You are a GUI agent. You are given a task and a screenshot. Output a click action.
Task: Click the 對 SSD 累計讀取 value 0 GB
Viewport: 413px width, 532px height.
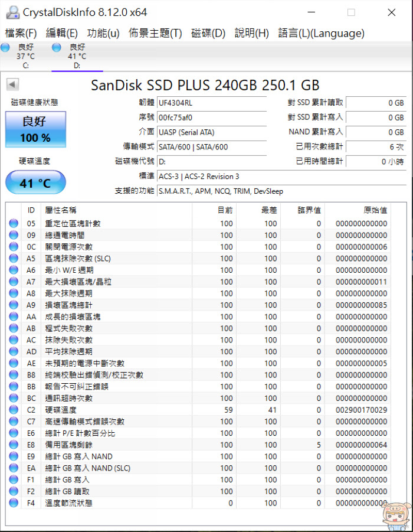tap(376, 103)
